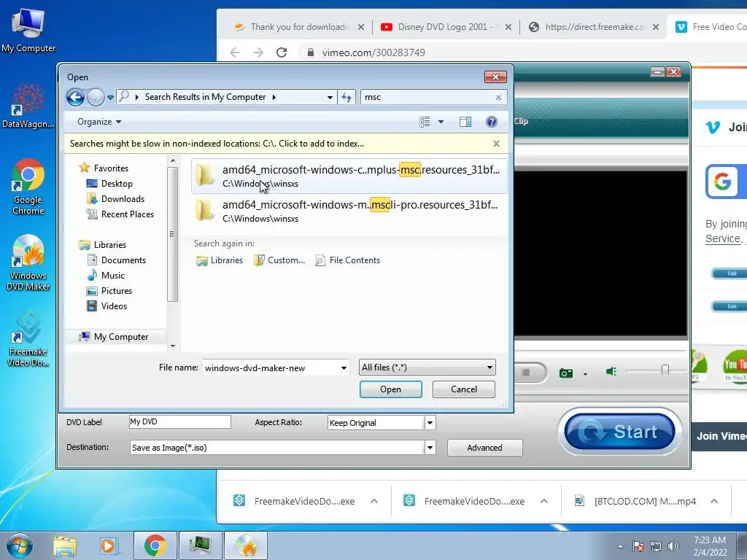Select the mscli-pro.resources folder result
The width and height of the screenshot is (747, 560).
point(349,211)
